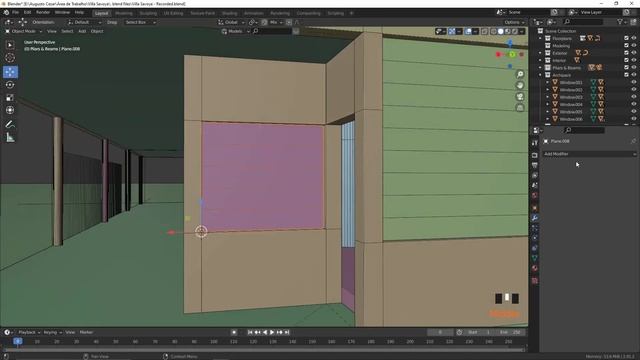
Task: Open the viewport Options dropdown
Action: 514,22
